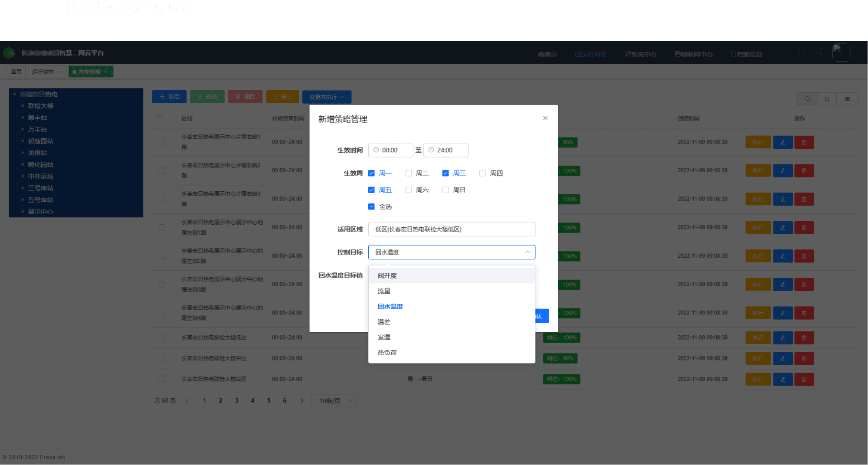Click edit icon for 联检大楼低区 row

[783, 337]
